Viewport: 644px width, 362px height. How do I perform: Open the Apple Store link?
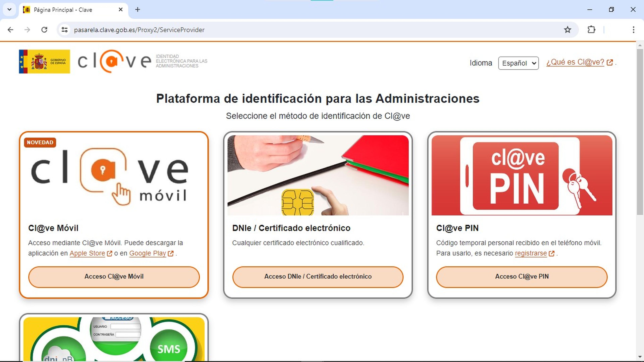coord(87,253)
